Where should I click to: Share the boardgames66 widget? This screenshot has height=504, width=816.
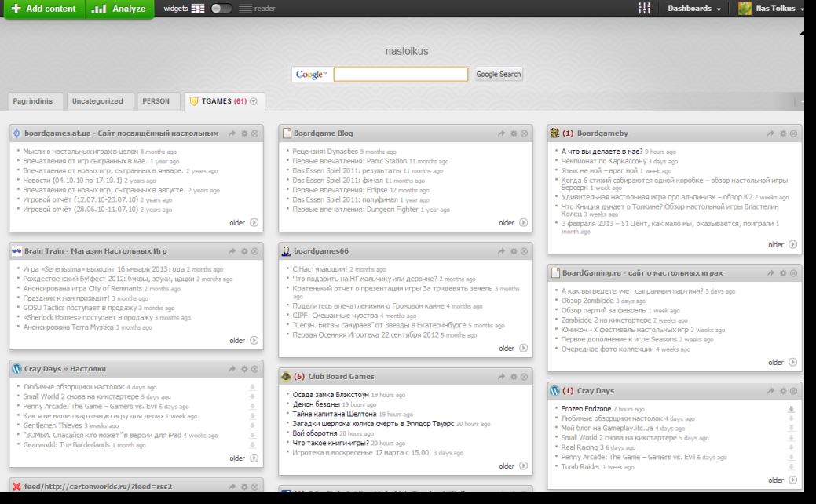501,251
